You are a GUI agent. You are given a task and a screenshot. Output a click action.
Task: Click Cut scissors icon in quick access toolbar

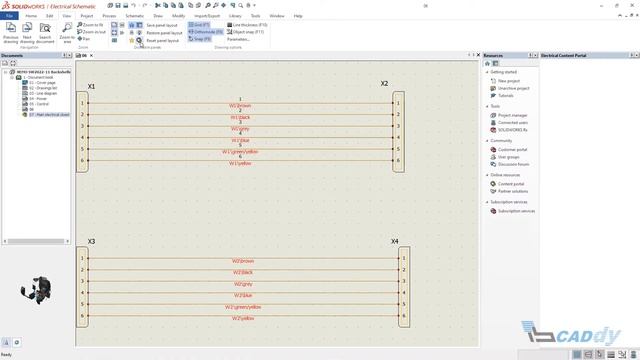click(x=158, y=5)
